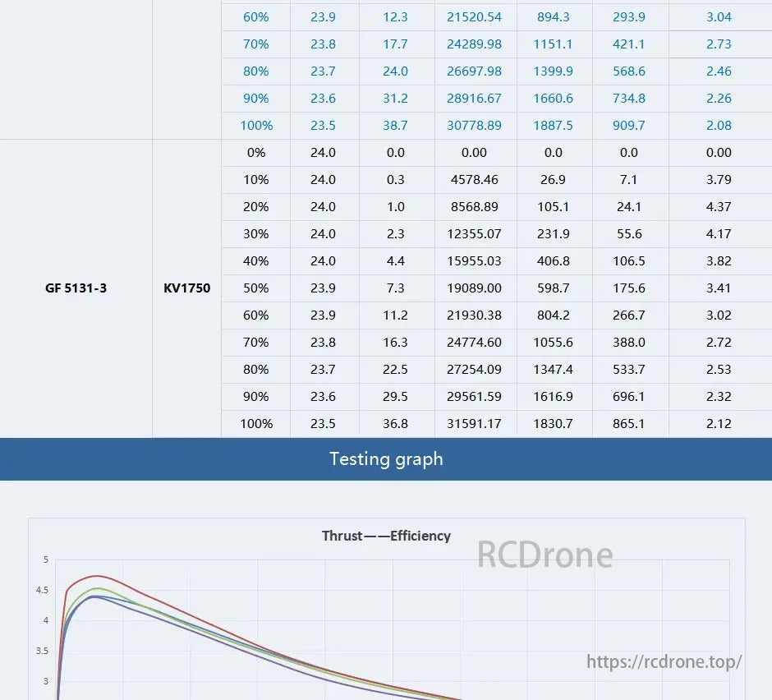Select the 90% throttle cell
772x700 pixels.
click(x=255, y=397)
